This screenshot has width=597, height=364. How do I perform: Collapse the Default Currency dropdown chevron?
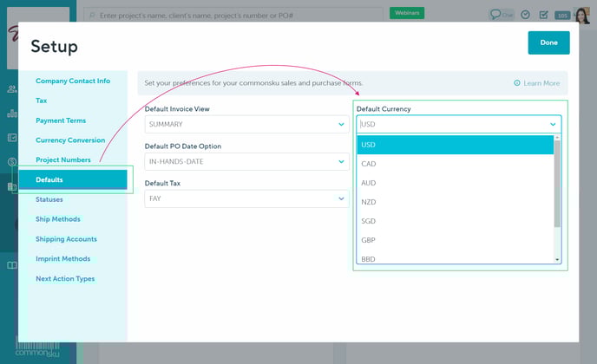pos(553,125)
